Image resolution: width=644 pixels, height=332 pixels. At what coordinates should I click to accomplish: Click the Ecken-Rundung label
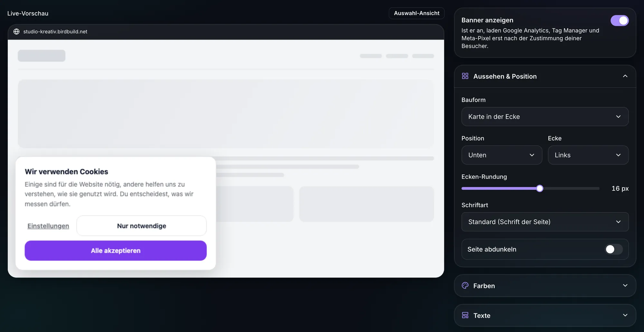tap(484, 177)
